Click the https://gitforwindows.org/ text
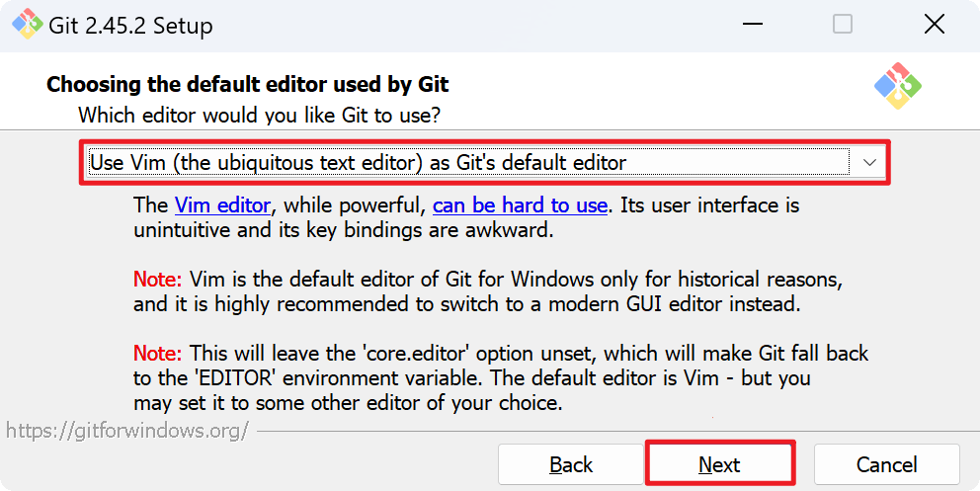980x491 pixels. [127, 431]
